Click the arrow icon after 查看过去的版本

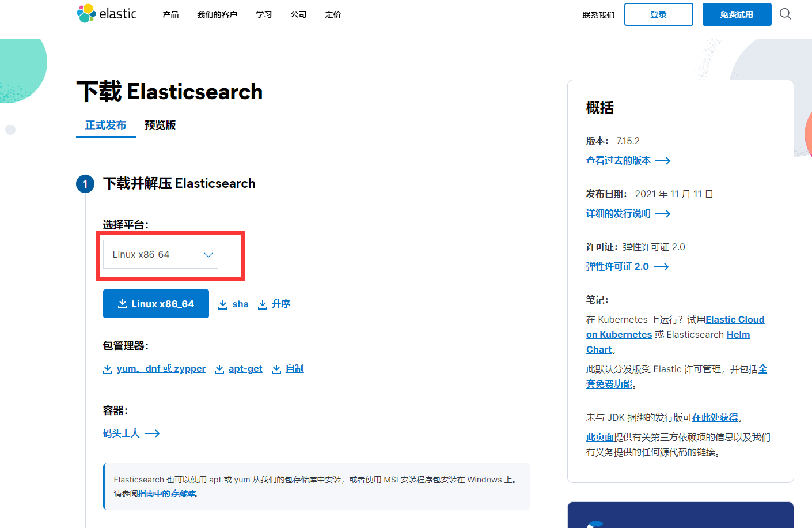(663, 161)
